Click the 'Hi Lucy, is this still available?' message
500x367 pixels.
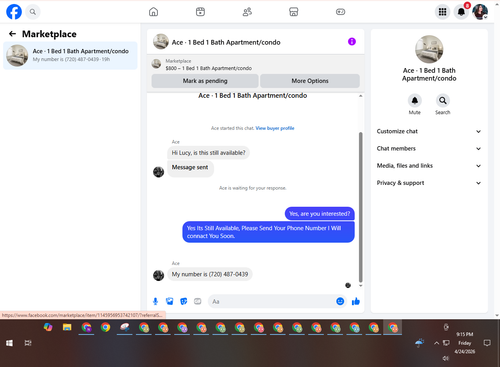tap(208, 153)
